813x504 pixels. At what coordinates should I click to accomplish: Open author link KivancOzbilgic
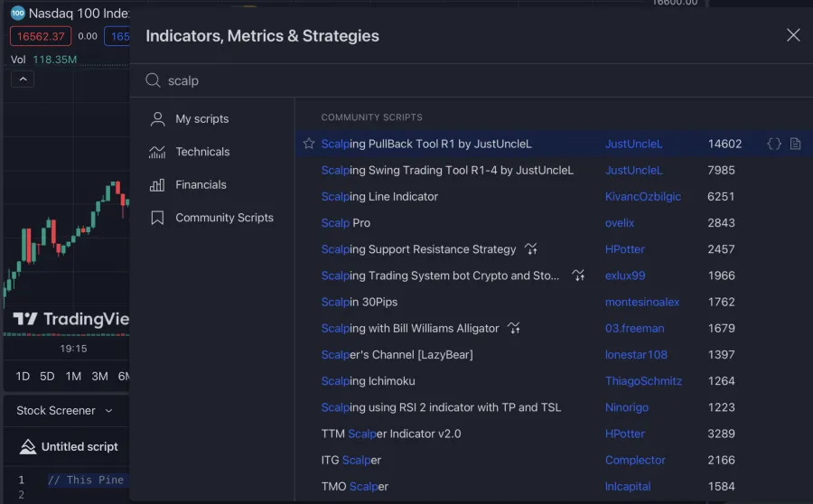642,196
